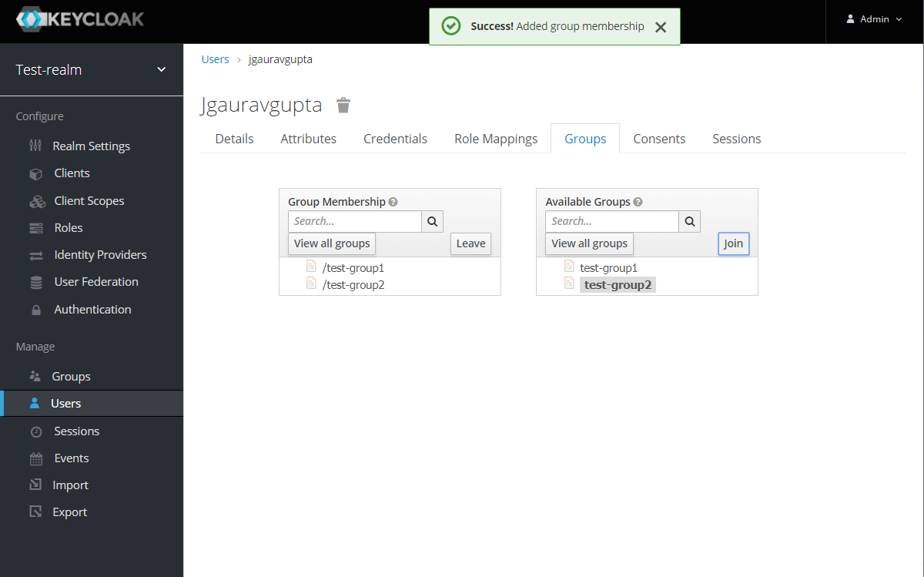Screen dimensions: 924x577
Task: Click the Available Groups search magnifier icon
Action: 689,222
